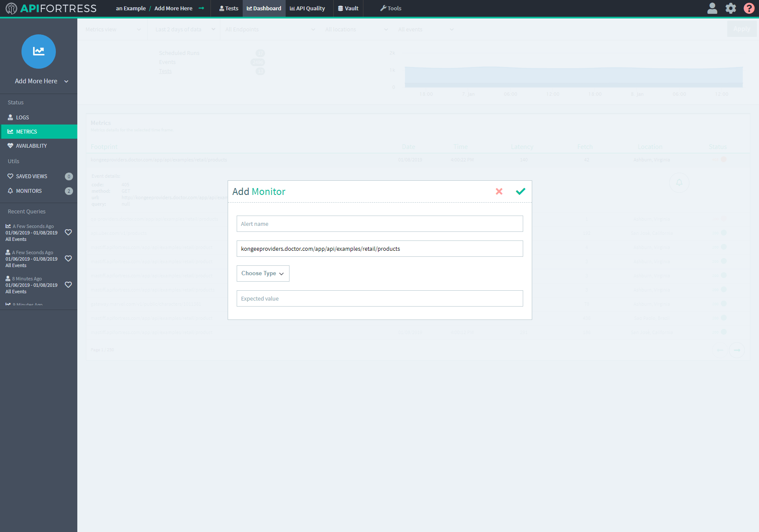This screenshot has width=759, height=532.
Task: Click Apply to refresh metrics
Action: [x=741, y=29]
